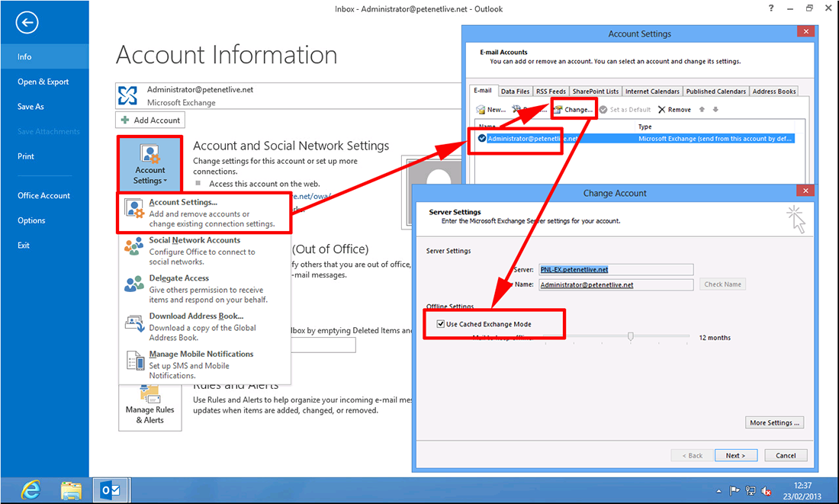Select the Administrator@petenetlive.net account row

point(635,139)
